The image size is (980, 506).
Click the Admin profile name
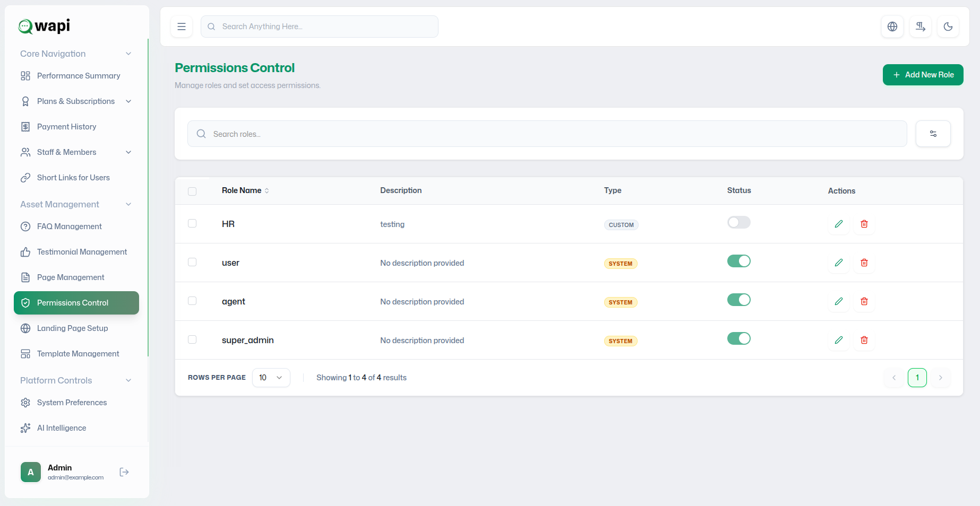coord(59,468)
